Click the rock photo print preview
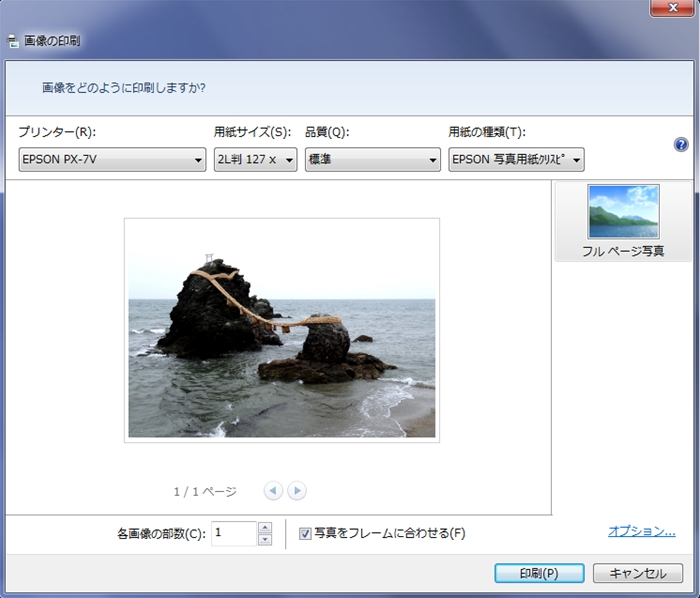The image size is (700, 598). pyautogui.click(x=282, y=330)
